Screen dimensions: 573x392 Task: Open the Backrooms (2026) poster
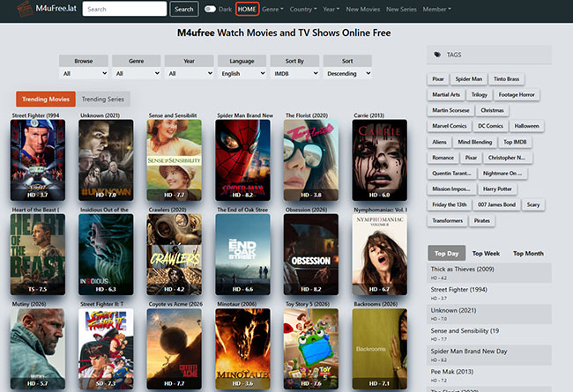click(379, 349)
